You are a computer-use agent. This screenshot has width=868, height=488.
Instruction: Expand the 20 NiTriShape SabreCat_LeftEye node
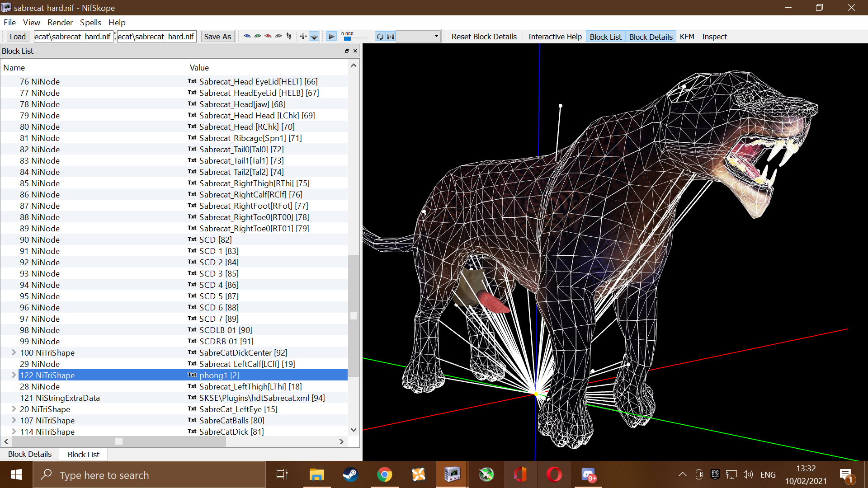point(14,409)
